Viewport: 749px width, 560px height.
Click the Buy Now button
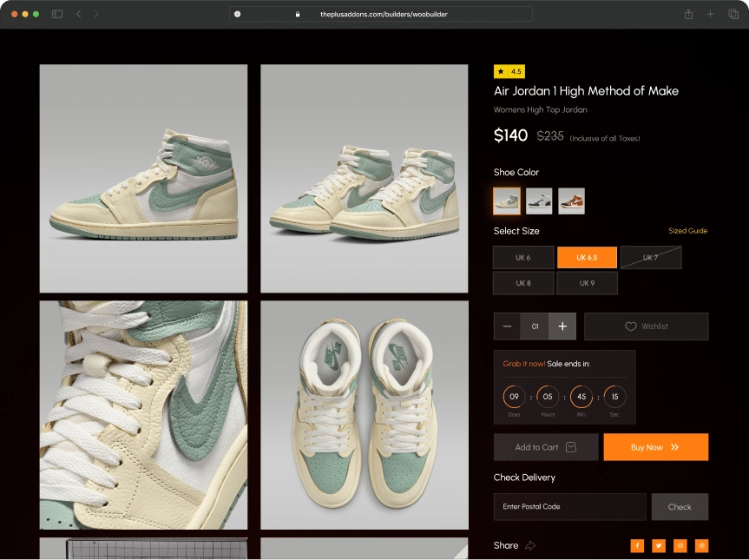coord(655,447)
